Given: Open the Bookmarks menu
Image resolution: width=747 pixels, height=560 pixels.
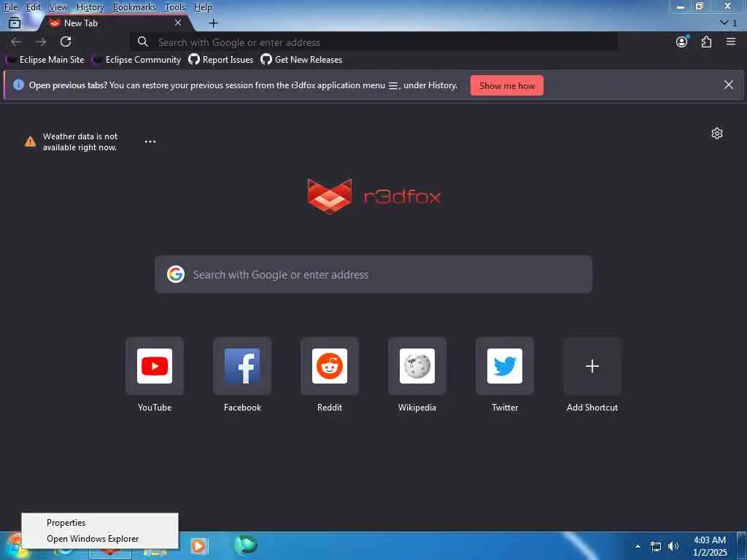Looking at the screenshot, I should coord(134,7).
